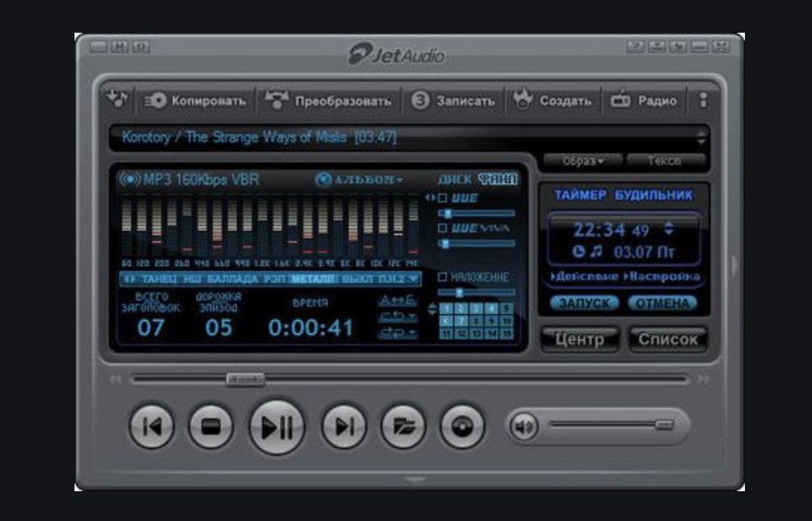
Task: Click the track number grid up/down arrows
Action: [x=432, y=310]
